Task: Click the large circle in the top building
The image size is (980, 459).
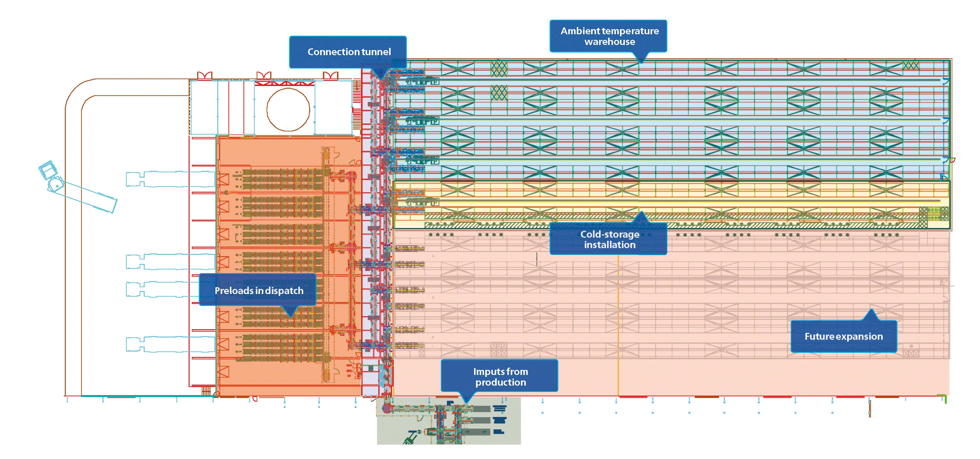Action: click(288, 110)
